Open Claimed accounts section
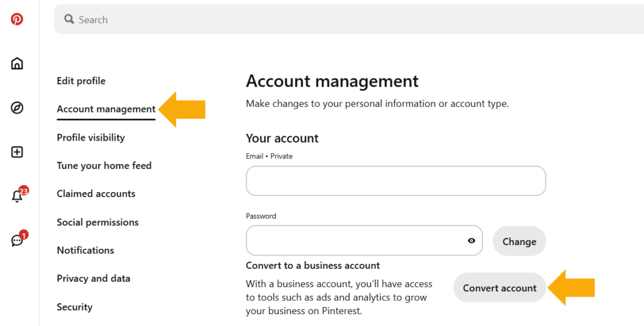The image size is (644, 326). coord(96,193)
